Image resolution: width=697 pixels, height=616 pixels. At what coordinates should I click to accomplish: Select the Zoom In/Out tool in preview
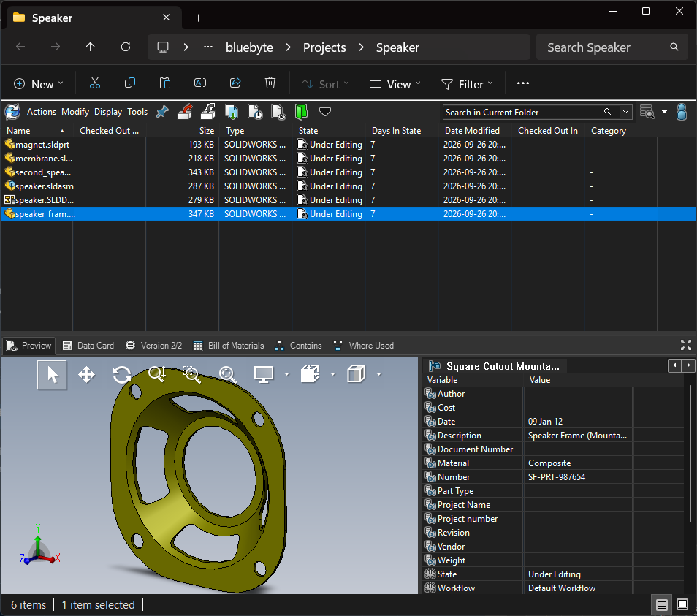tap(157, 375)
